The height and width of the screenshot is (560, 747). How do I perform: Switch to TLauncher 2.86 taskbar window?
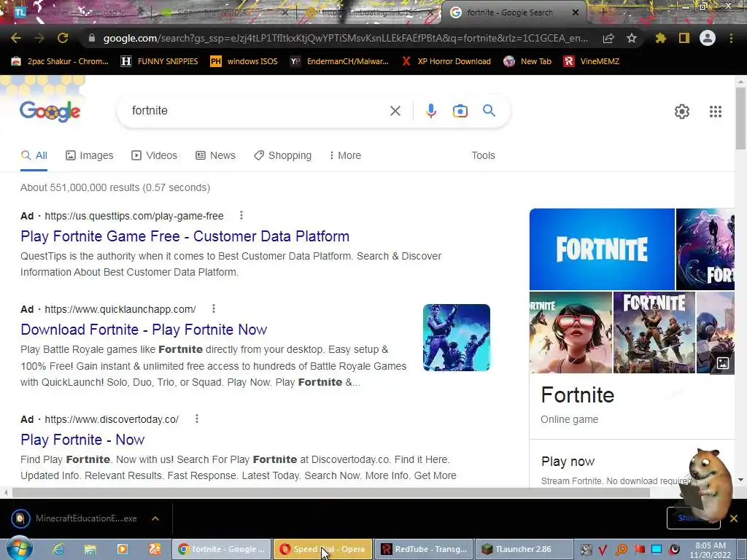525,549
